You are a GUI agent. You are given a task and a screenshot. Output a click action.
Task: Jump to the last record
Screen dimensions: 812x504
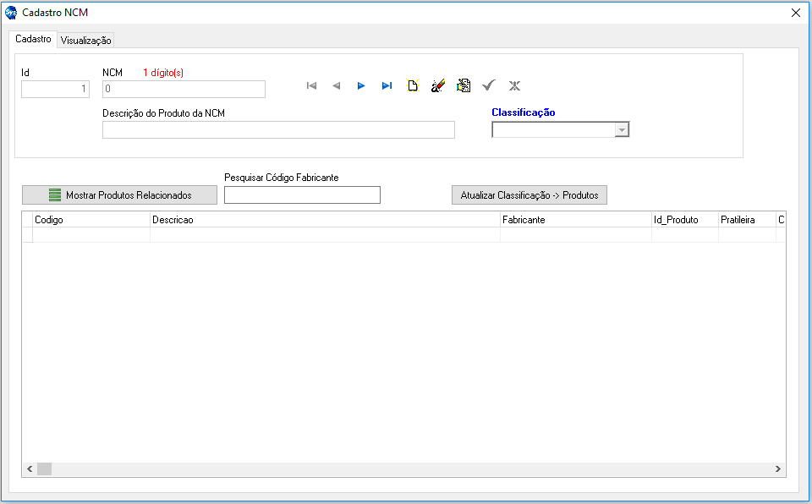tap(387, 85)
